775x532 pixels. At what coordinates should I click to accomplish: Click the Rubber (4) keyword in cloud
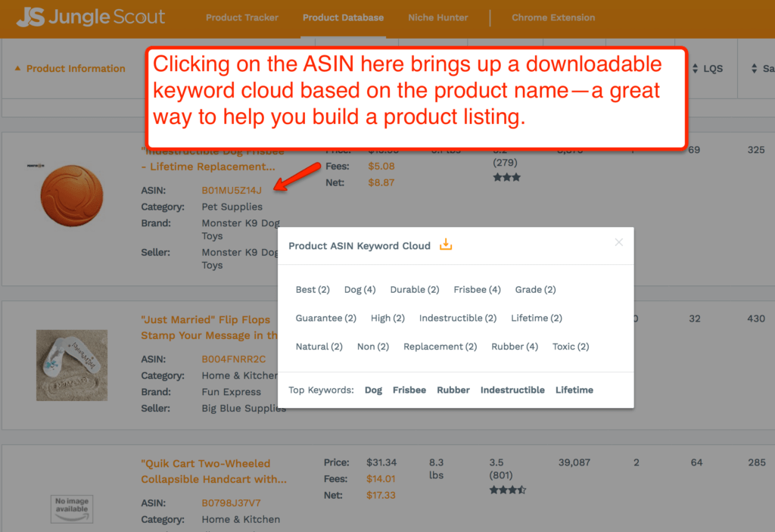point(515,347)
